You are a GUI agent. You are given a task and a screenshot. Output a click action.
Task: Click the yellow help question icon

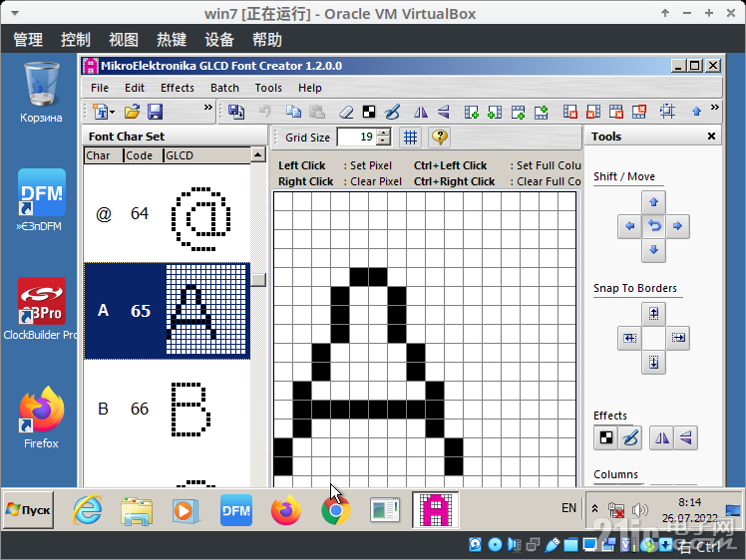coord(440,138)
